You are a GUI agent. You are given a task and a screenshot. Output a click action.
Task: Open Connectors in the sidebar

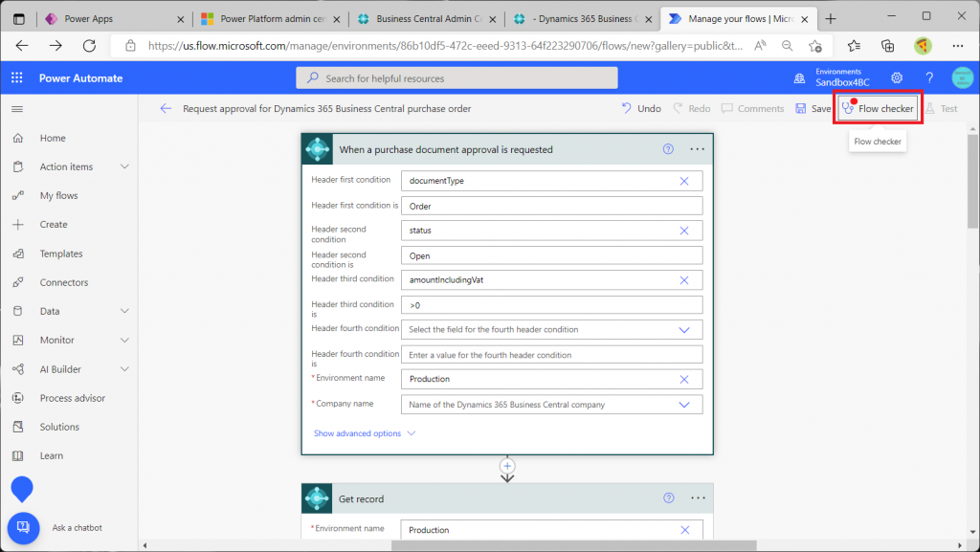tap(64, 282)
